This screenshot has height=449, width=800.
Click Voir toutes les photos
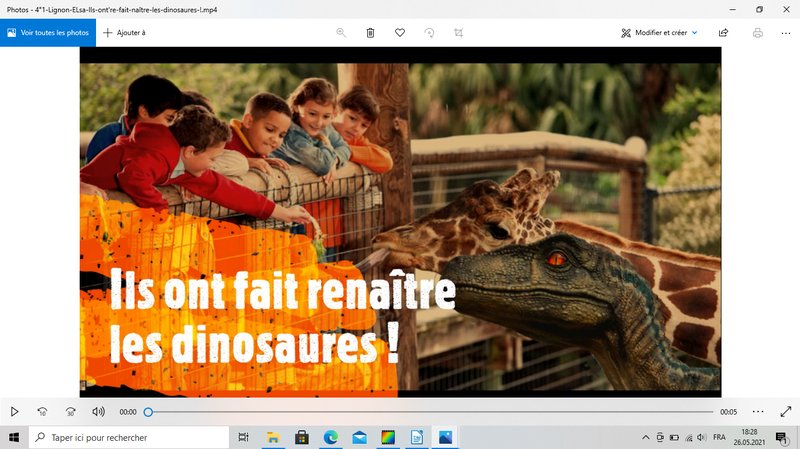pyautogui.click(x=48, y=32)
